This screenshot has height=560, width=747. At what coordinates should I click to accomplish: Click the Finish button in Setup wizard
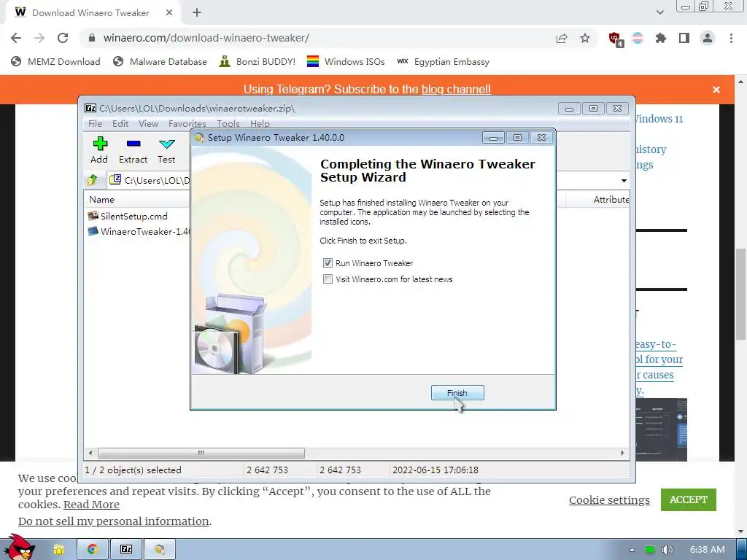[x=457, y=393]
